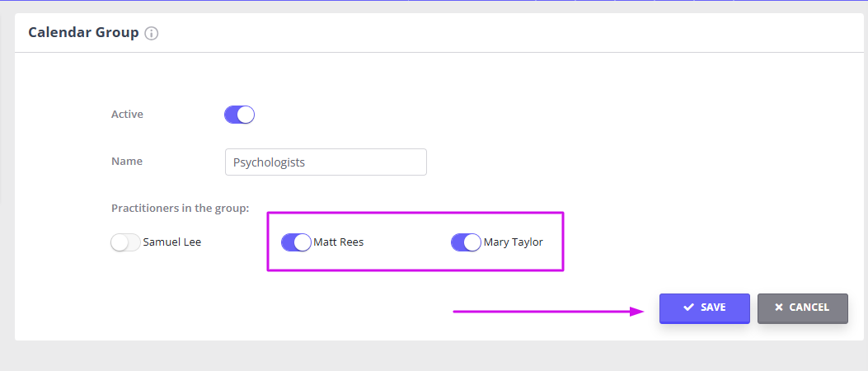Cancel editing the calendar group
The width and height of the screenshot is (868, 371).
tap(803, 308)
